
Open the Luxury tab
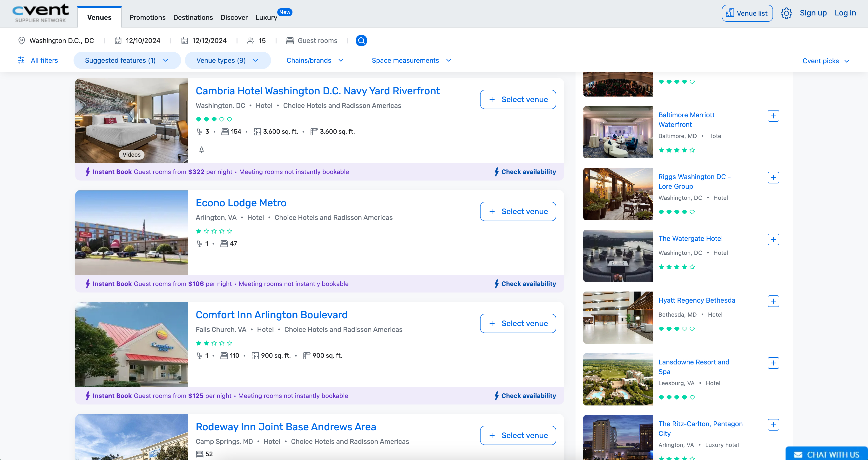click(x=266, y=17)
